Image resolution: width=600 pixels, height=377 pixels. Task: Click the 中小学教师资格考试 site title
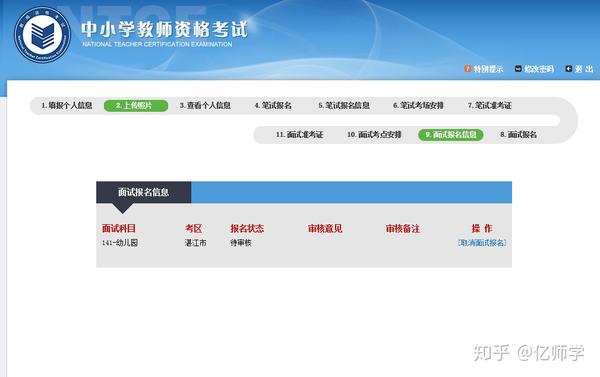[165, 30]
